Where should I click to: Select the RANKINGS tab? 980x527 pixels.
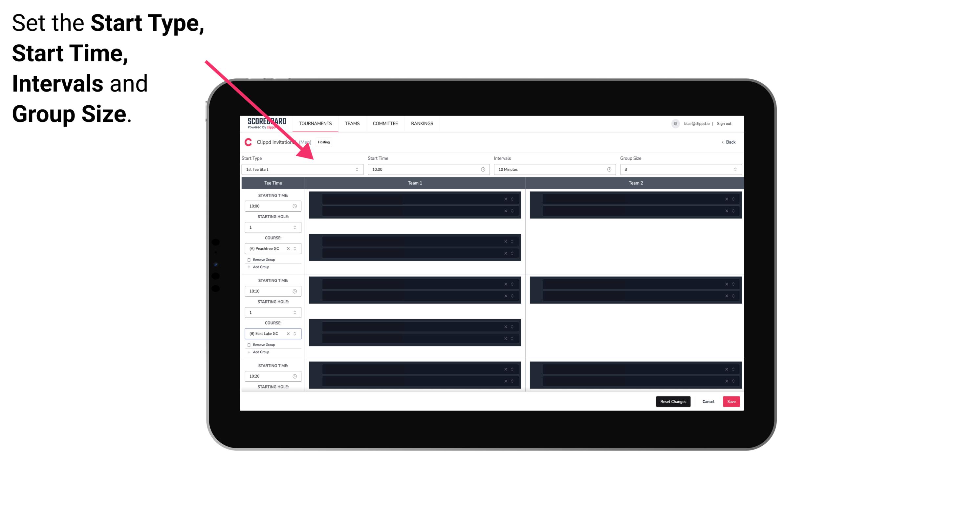click(x=423, y=123)
